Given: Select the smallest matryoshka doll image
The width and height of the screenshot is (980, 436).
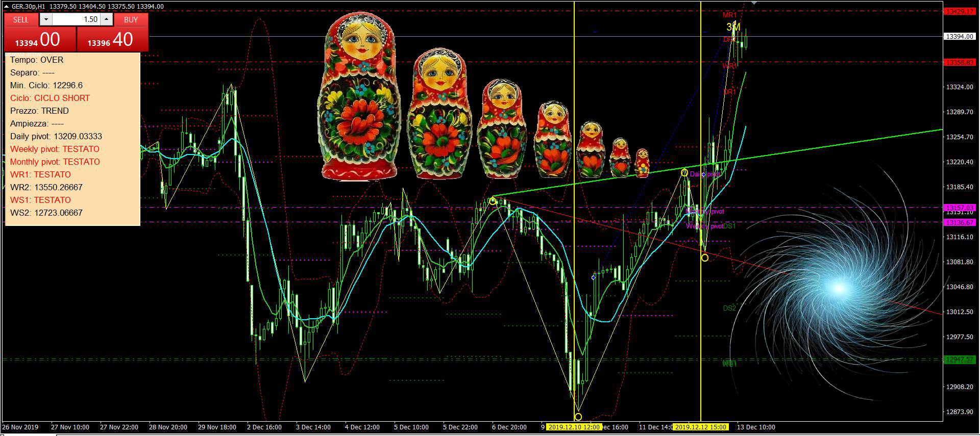Looking at the screenshot, I should [x=642, y=163].
